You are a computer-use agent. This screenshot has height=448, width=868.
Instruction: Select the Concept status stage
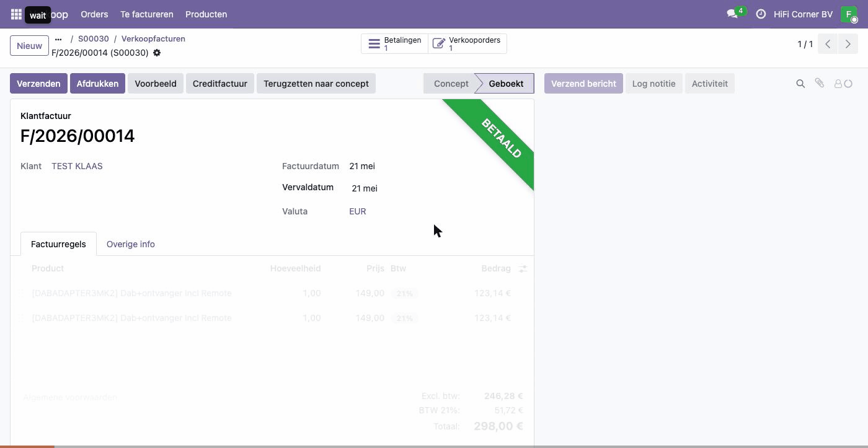[x=451, y=84]
